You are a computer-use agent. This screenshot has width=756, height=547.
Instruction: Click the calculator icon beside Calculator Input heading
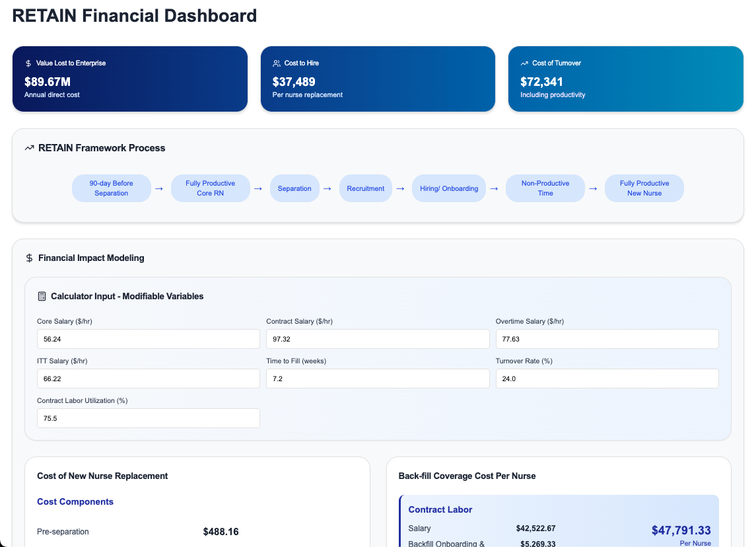[41, 296]
